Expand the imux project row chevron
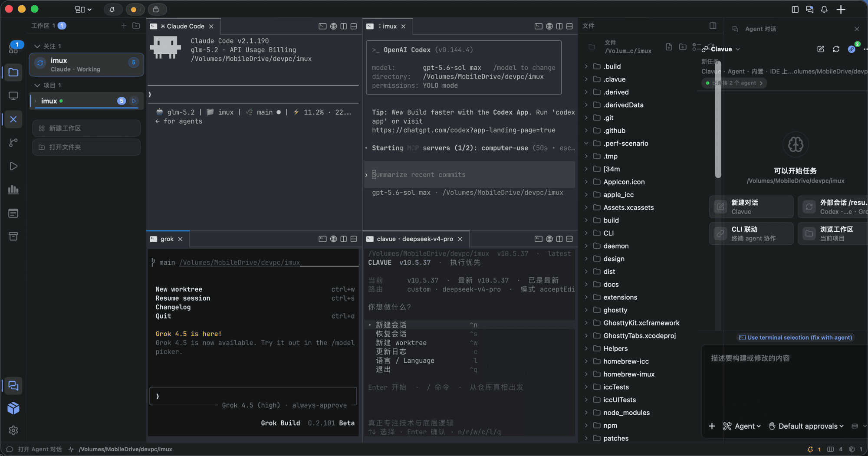Image resolution: width=868 pixels, height=456 pixels. point(36,101)
